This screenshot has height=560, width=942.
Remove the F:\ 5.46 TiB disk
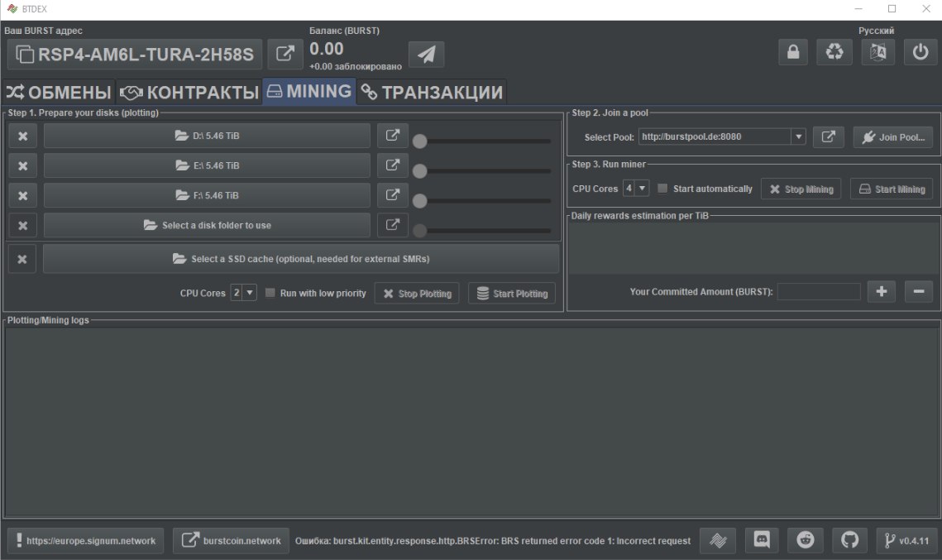[x=23, y=196]
